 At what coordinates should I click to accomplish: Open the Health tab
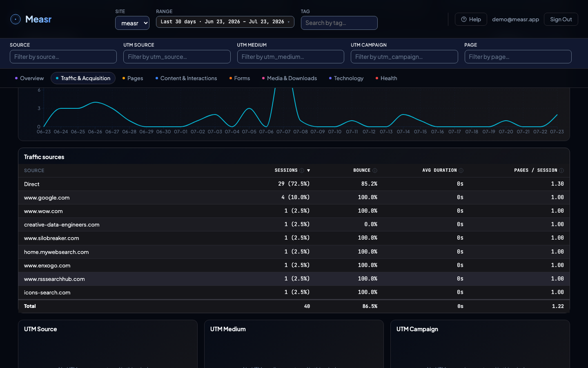(x=386, y=78)
